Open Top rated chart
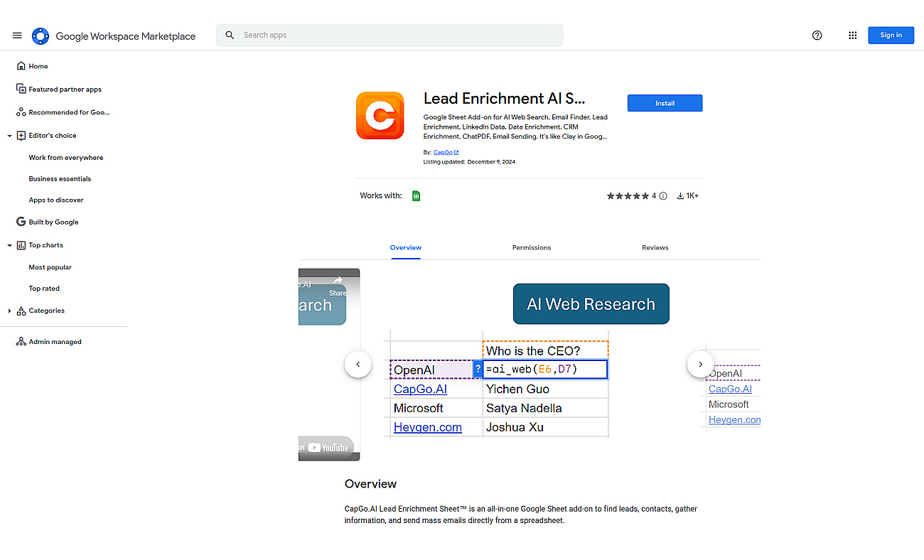Screen dimensions: 924x560 pyautogui.click(x=44, y=289)
